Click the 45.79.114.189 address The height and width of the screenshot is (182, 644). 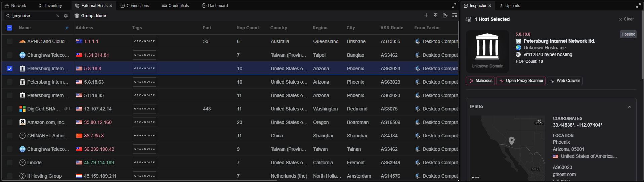[x=99, y=163]
